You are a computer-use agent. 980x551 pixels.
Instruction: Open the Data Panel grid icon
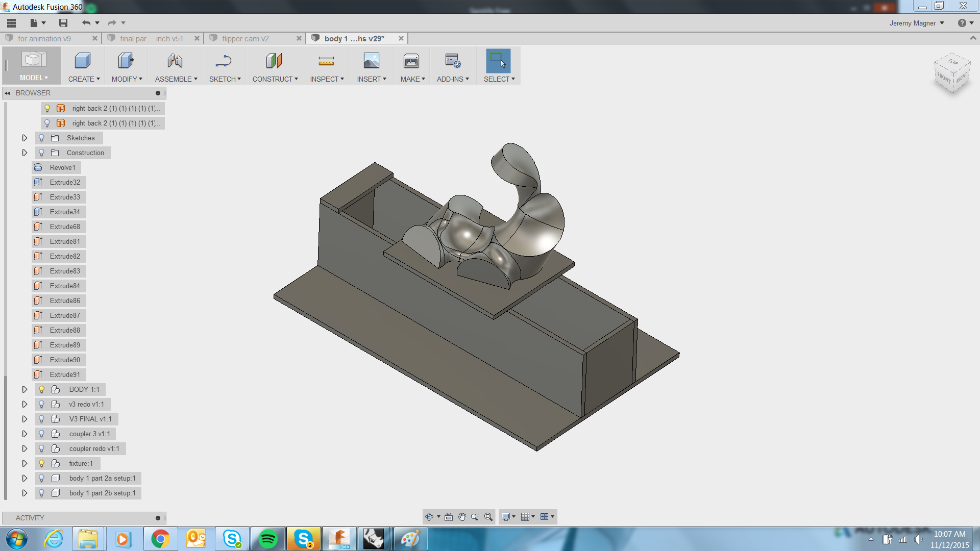[11, 23]
